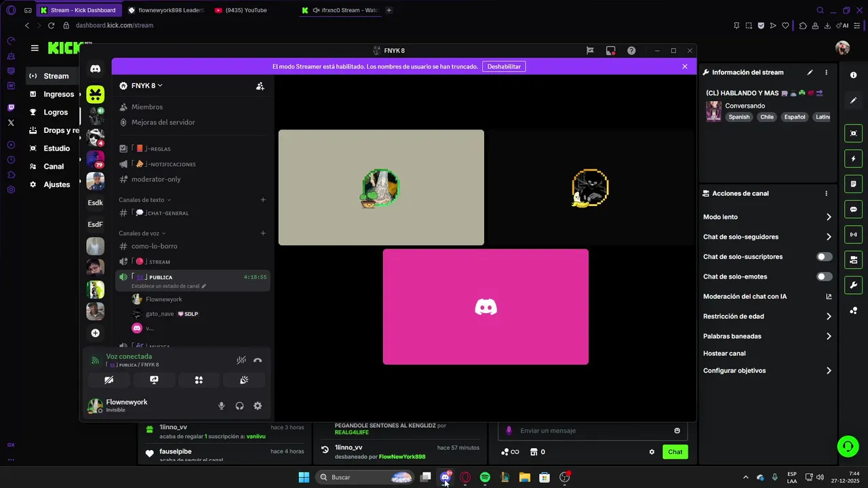The width and height of the screenshot is (868, 488).
Task: Expand Configurar objetivos
Action: tap(767, 371)
